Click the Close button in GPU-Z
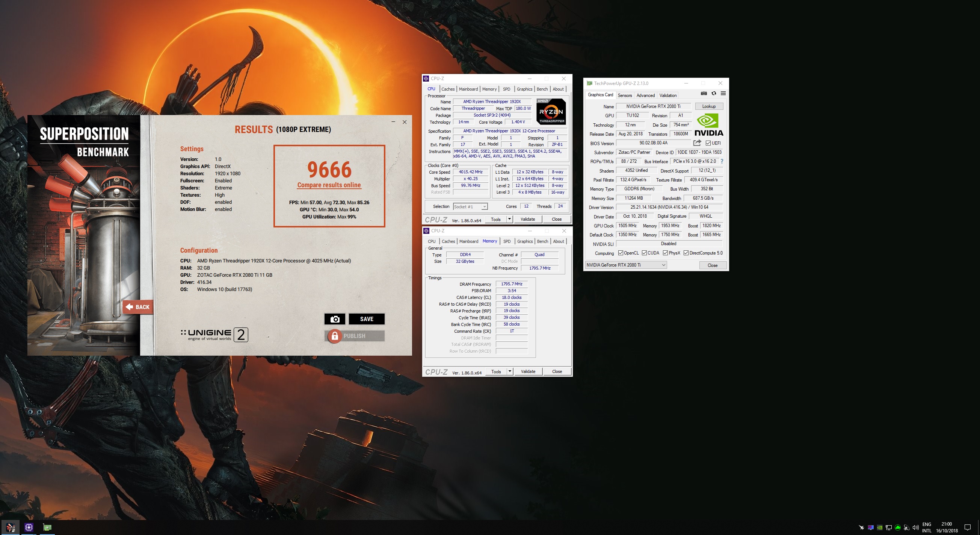Screen dimensions: 980x535 pos(713,265)
